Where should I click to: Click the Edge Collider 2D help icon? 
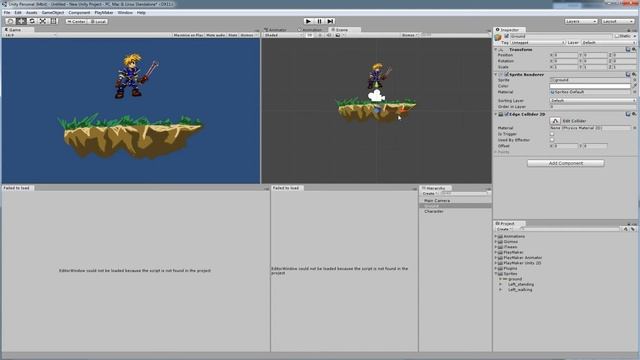coord(628,114)
